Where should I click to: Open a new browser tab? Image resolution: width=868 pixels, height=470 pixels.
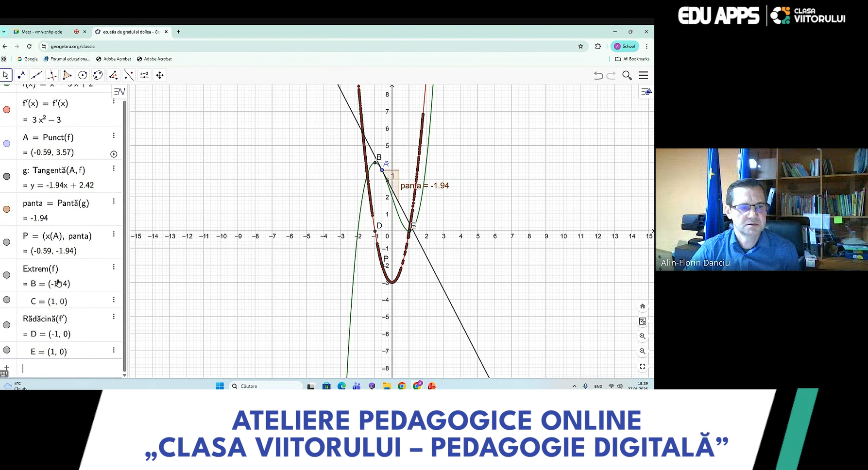click(x=178, y=32)
